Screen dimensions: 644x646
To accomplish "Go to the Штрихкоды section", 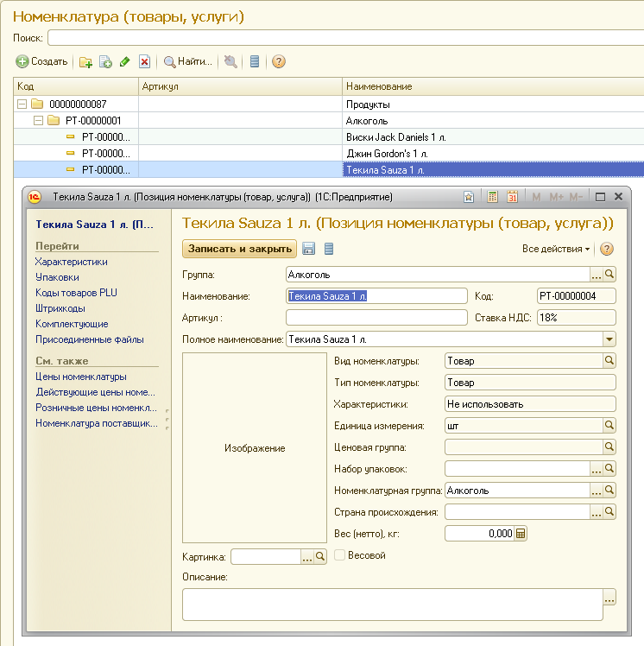I will pyautogui.click(x=60, y=308).
